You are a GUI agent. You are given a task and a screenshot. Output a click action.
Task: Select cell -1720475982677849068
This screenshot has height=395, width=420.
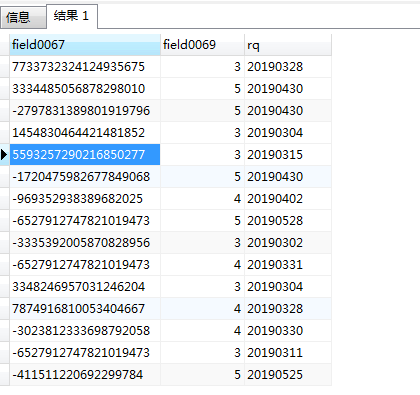pyautogui.click(x=85, y=177)
